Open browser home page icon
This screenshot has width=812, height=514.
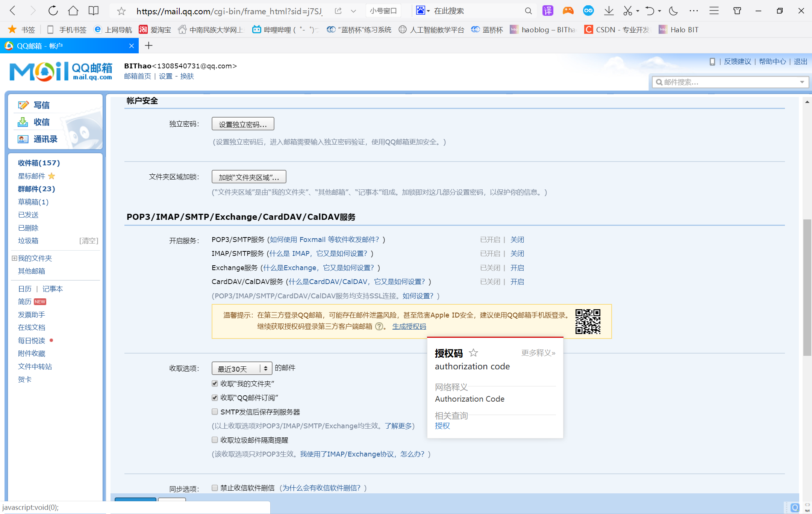73,11
